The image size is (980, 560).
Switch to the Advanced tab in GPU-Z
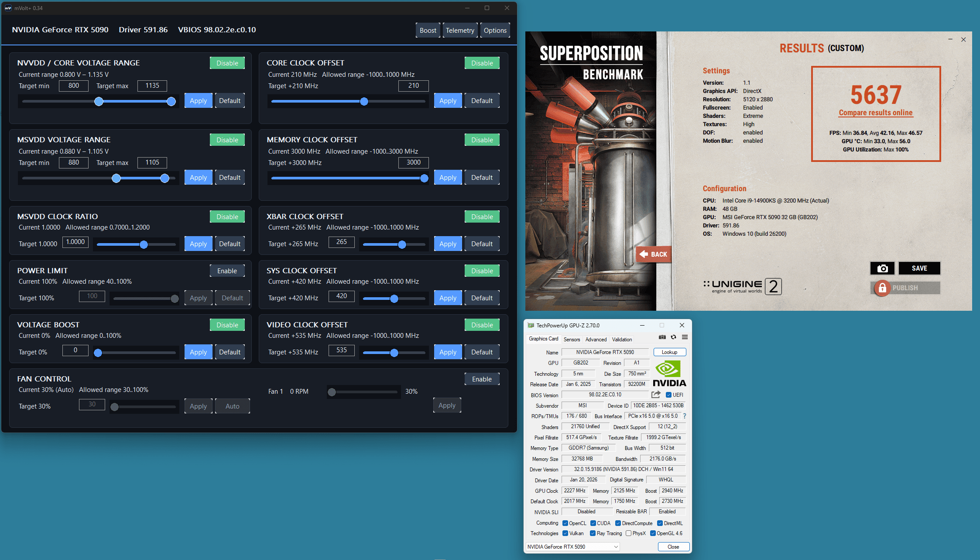point(596,339)
